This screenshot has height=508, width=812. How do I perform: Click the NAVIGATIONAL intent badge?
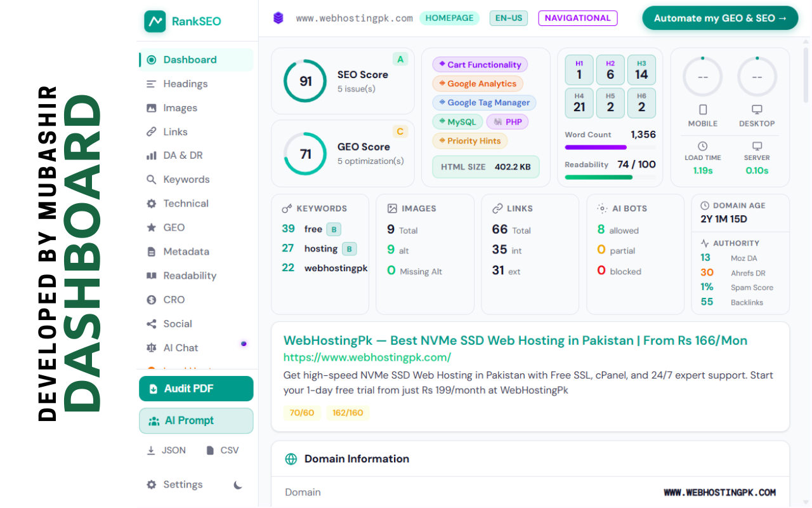click(577, 18)
